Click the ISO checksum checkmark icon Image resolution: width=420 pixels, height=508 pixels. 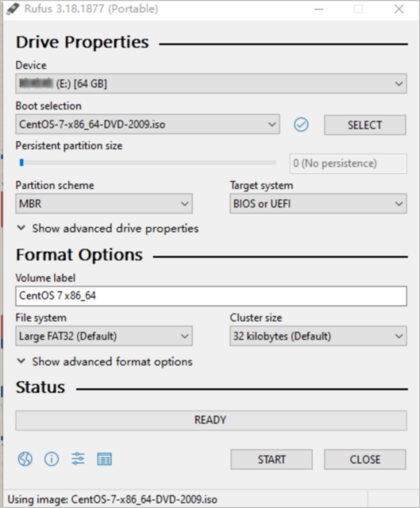(301, 125)
